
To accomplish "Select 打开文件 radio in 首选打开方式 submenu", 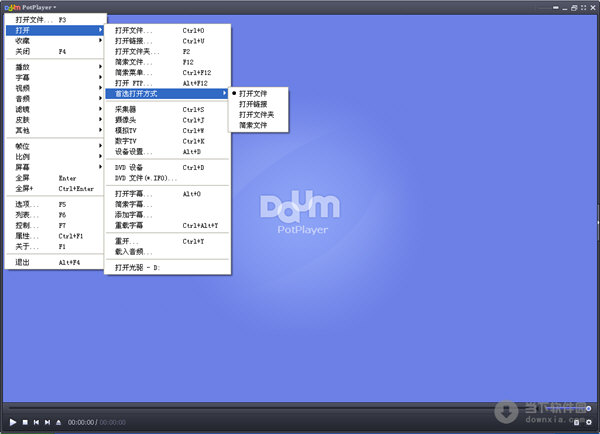I will [258, 93].
